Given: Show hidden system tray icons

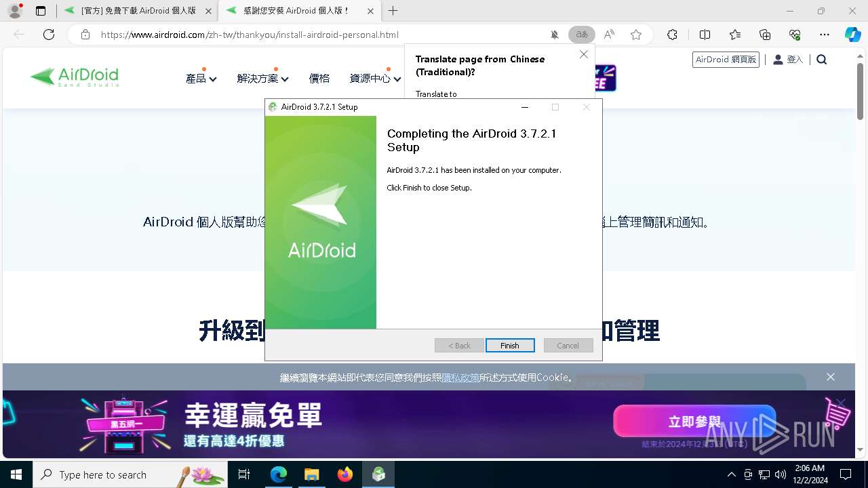Looking at the screenshot, I should (731, 474).
